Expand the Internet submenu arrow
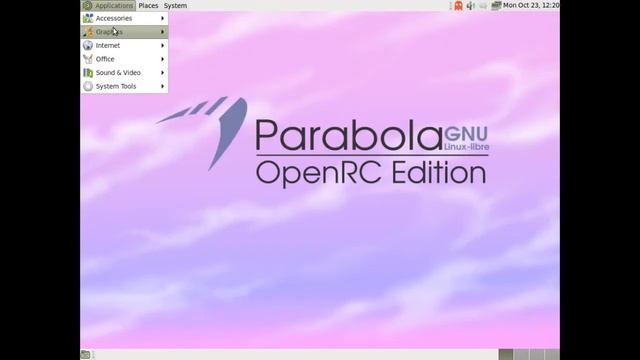Image resolution: width=640 pixels, height=360 pixels. coord(162,45)
